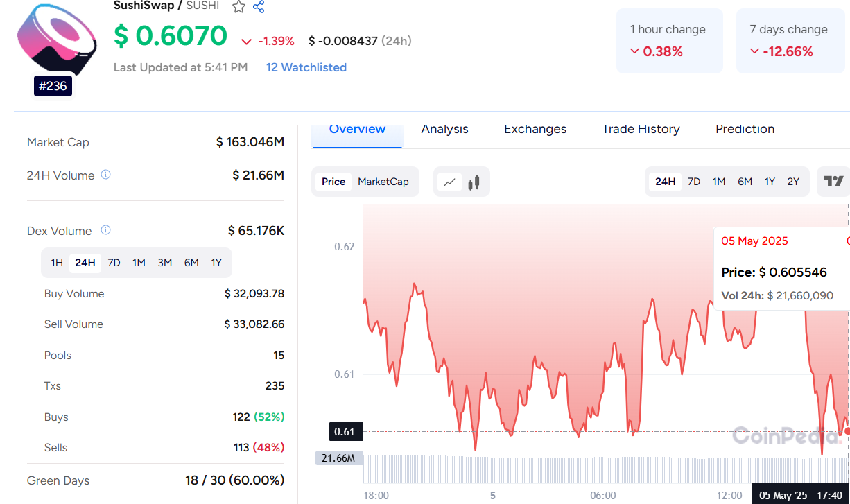Click the share icon next to SushiSwap

point(259,7)
